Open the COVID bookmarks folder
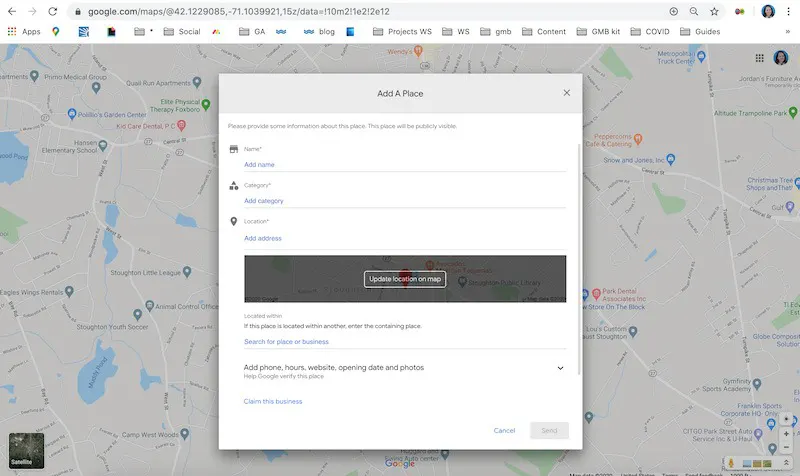Image resolution: width=800 pixels, height=476 pixels. [x=650, y=32]
